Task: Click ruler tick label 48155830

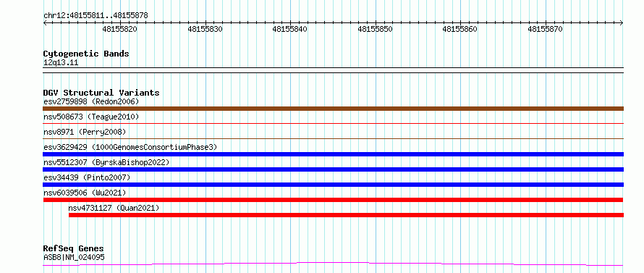Action: tap(205, 29)
